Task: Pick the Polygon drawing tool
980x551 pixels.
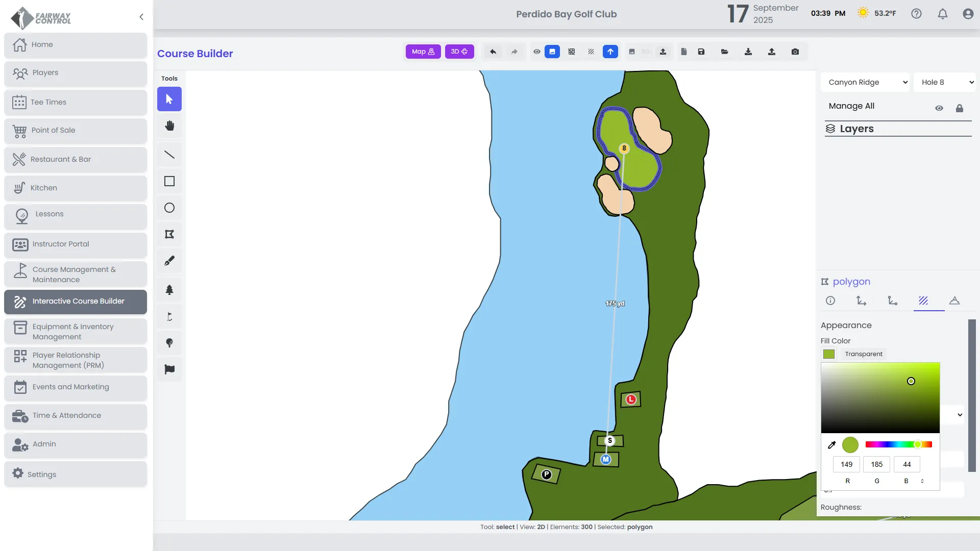Action: coord(169,234)
